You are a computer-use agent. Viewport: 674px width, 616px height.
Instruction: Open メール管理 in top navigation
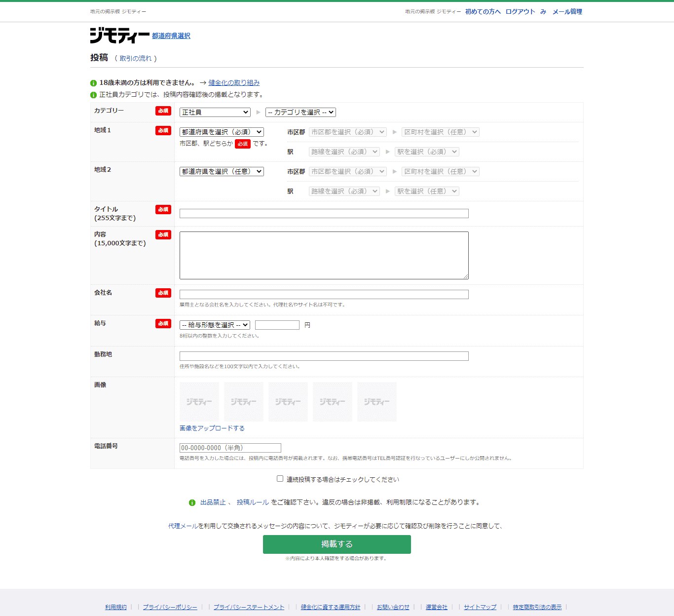pos(567,12)
